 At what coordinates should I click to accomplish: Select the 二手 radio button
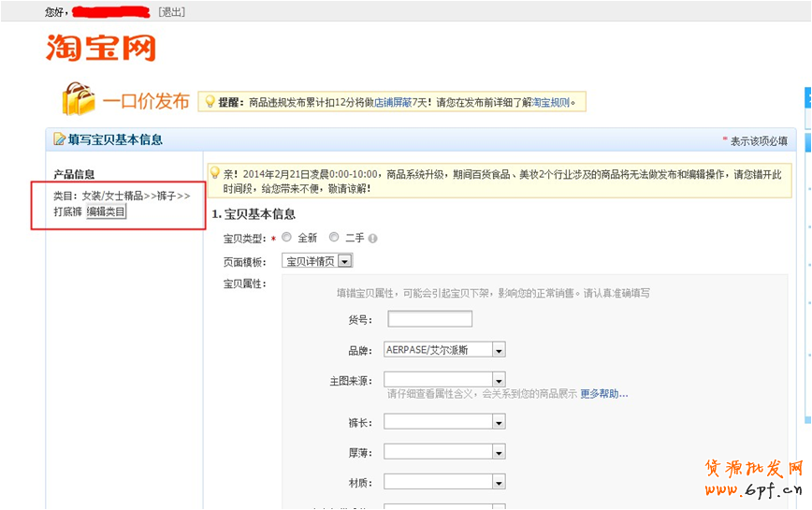pyautogui.click(x=334, y=238)
